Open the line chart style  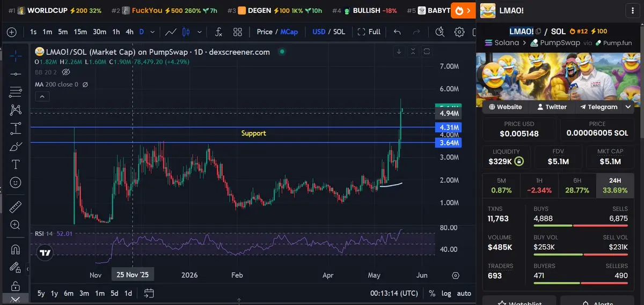(x=171, y=32)
